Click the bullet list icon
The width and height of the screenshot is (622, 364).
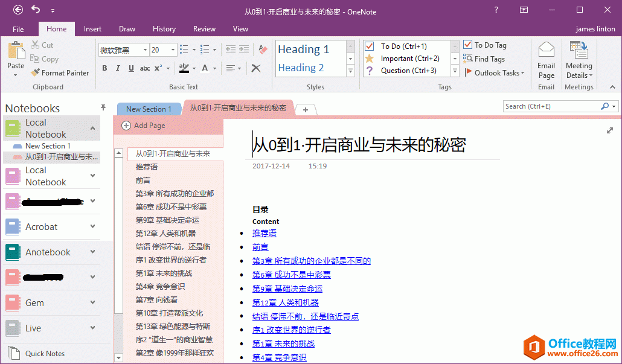tap(184, 50)
